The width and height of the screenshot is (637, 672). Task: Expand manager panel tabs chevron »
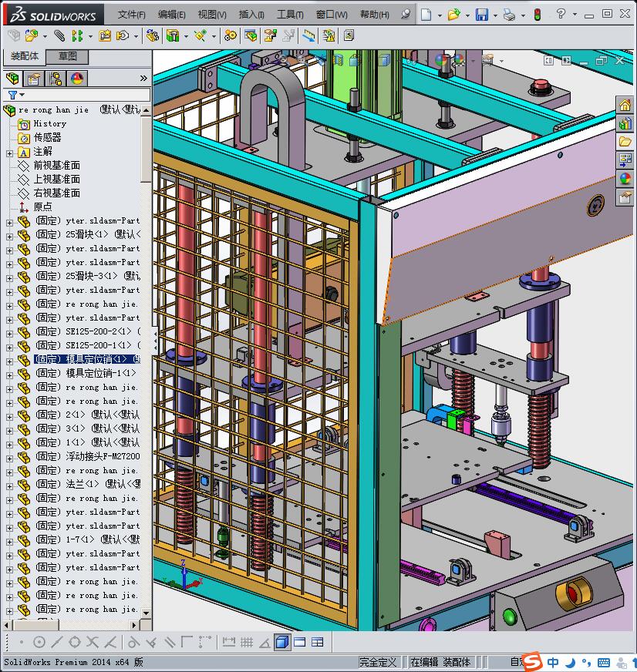pos(143,79)
